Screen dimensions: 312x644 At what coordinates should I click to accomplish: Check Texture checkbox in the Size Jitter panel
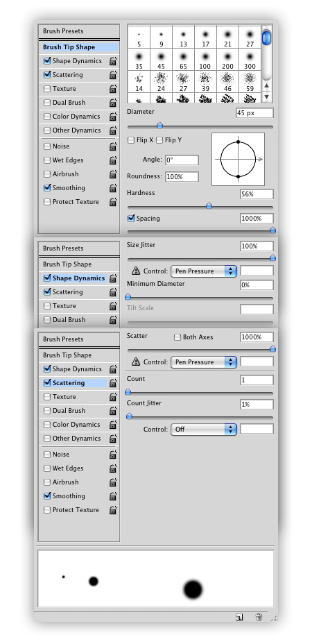coord(47,306)
